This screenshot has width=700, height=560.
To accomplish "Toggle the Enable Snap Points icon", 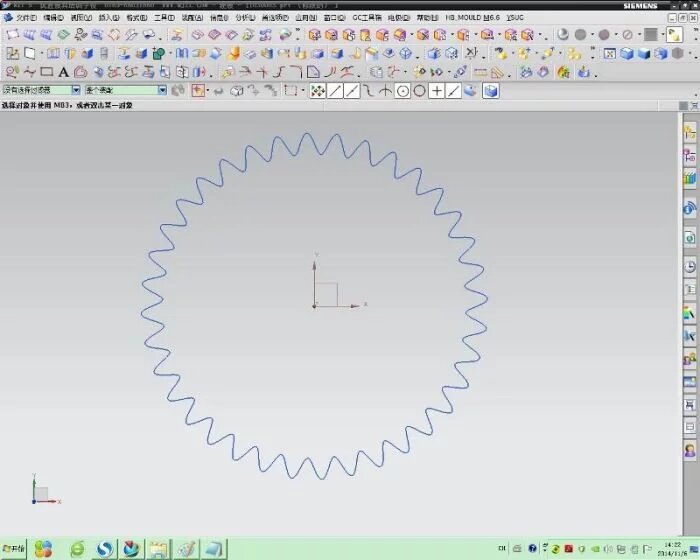I will (x=317, y=91).
